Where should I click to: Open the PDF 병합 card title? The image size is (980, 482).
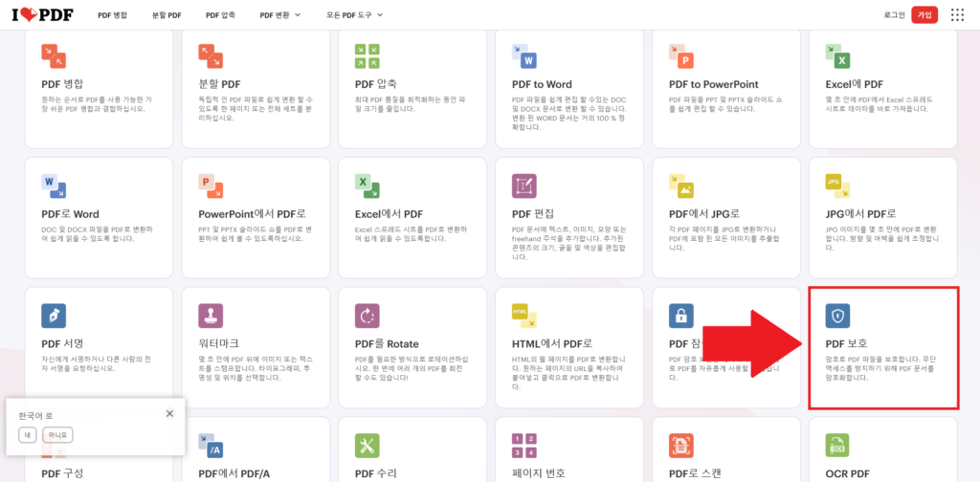point(62,84)
